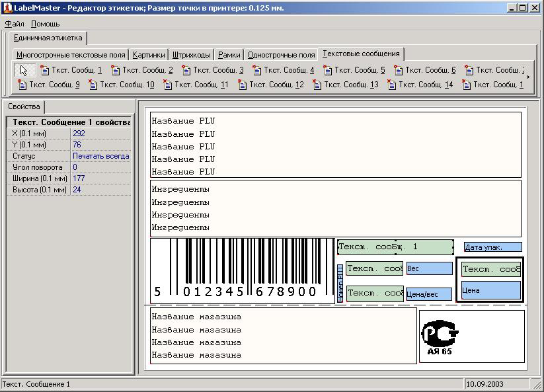Show the Однострочные поля tab
This screenshot has width=544, height=392.
282,55
